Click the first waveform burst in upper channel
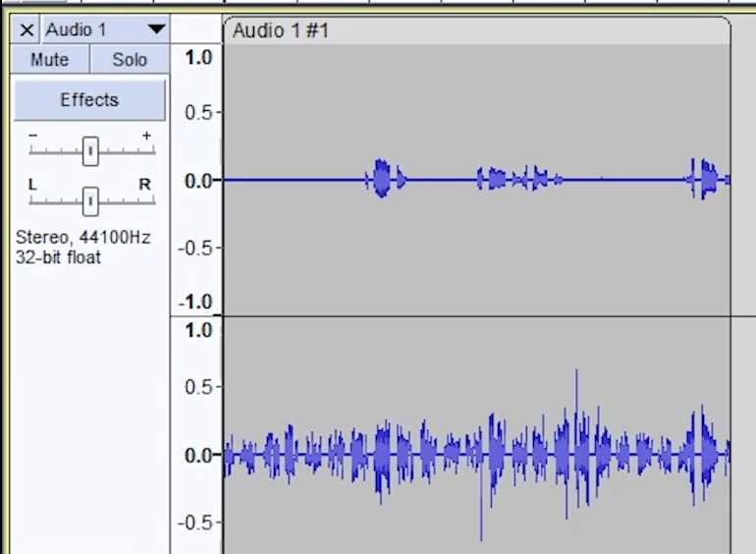 click(x=382, y=179)
